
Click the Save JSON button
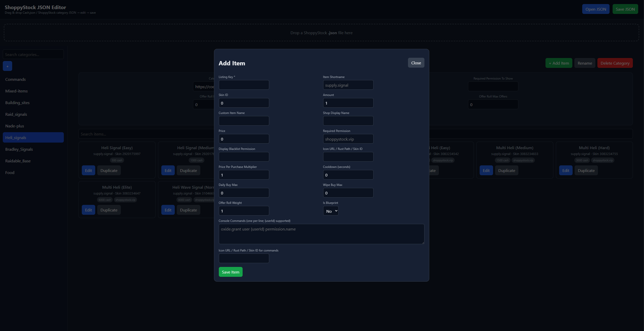625,9
